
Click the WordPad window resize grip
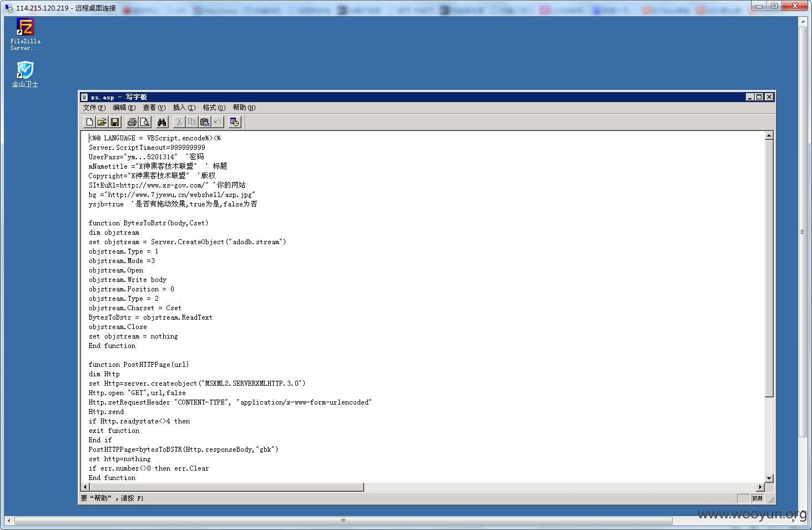tap(771, 499)
